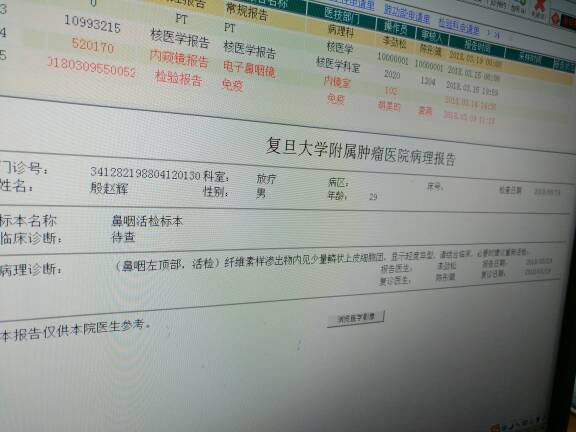Click the red X icon in top toolbar

pos(539,8)
